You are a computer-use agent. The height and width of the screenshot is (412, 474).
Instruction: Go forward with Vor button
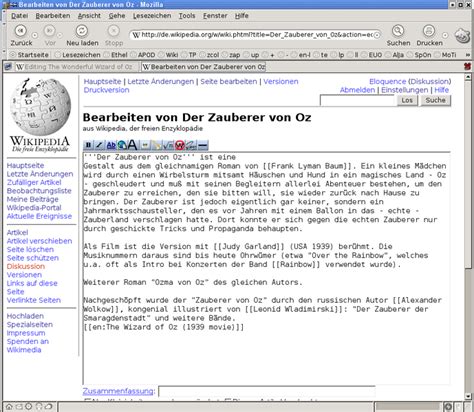click(50, 35)
